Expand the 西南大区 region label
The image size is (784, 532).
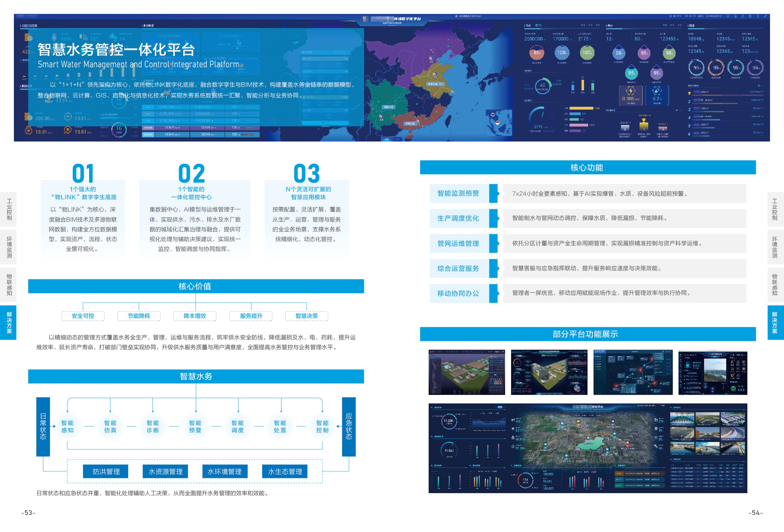coord(389,107)
